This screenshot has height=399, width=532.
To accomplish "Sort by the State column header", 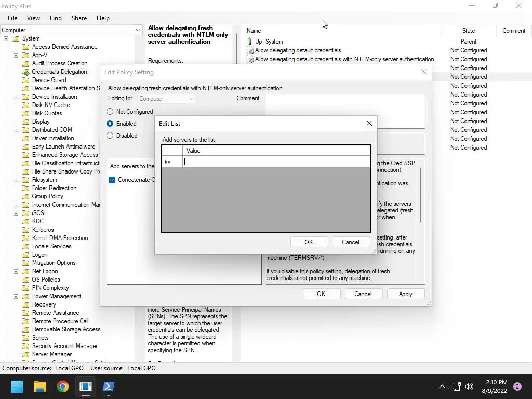I will (x=469, y=31).
